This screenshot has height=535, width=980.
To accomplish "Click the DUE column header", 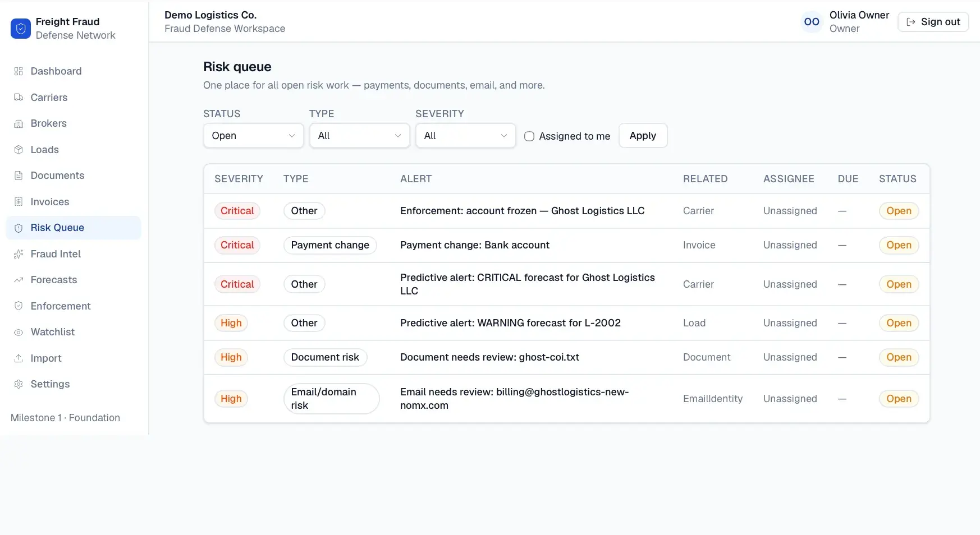I will [x=848, y=179].
